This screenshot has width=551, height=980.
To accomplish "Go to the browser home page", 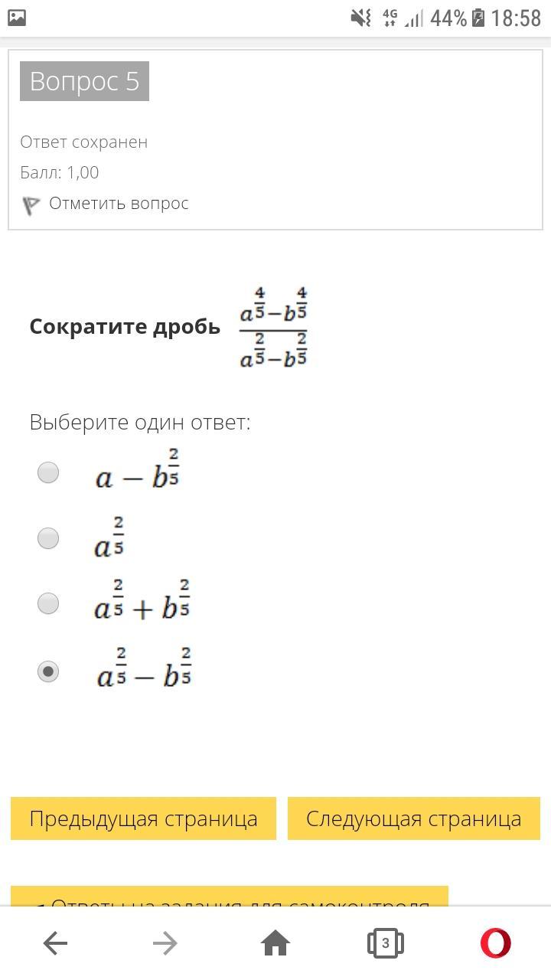I will (275, 943).
